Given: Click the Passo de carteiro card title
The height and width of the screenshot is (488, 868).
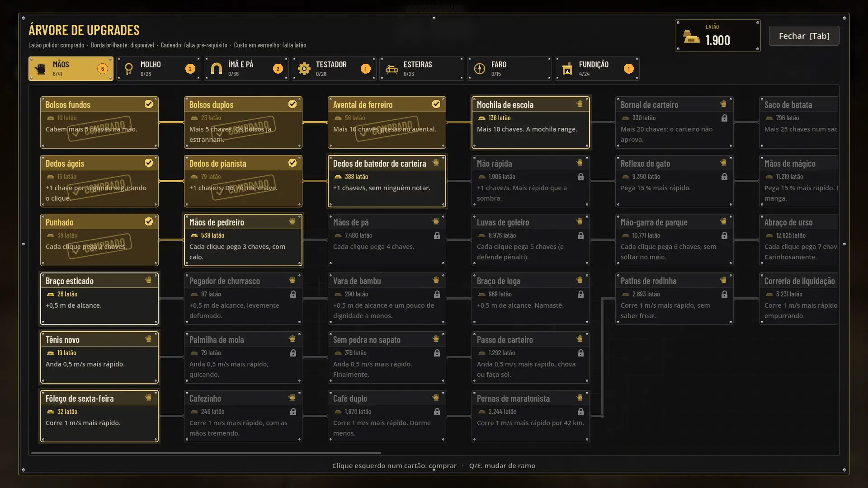Looking at the screenshot, I should point(505,340).
